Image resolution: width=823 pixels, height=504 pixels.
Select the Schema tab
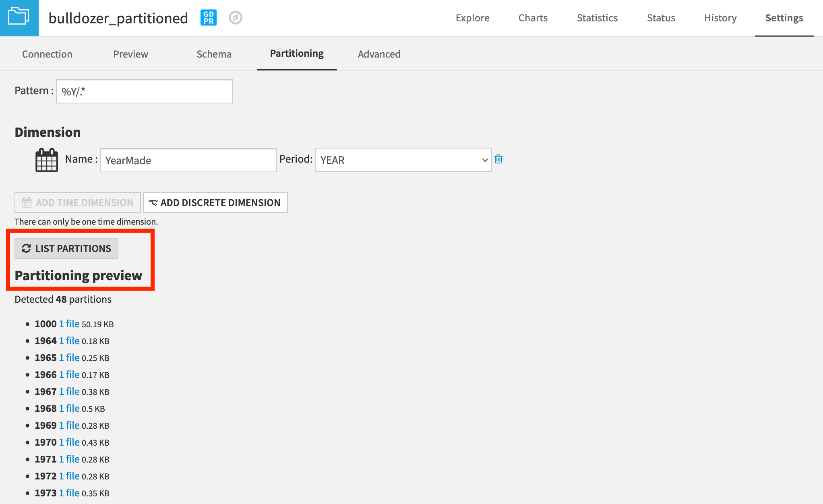click(x=214, y=54)
